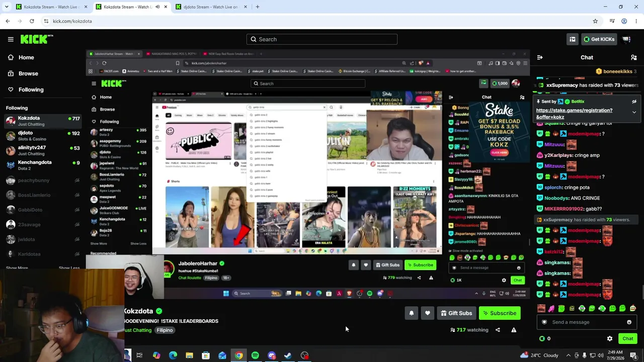Open Steam in taskbar
The width and height of the screenshot is (644, 362).
click(288, 355)
